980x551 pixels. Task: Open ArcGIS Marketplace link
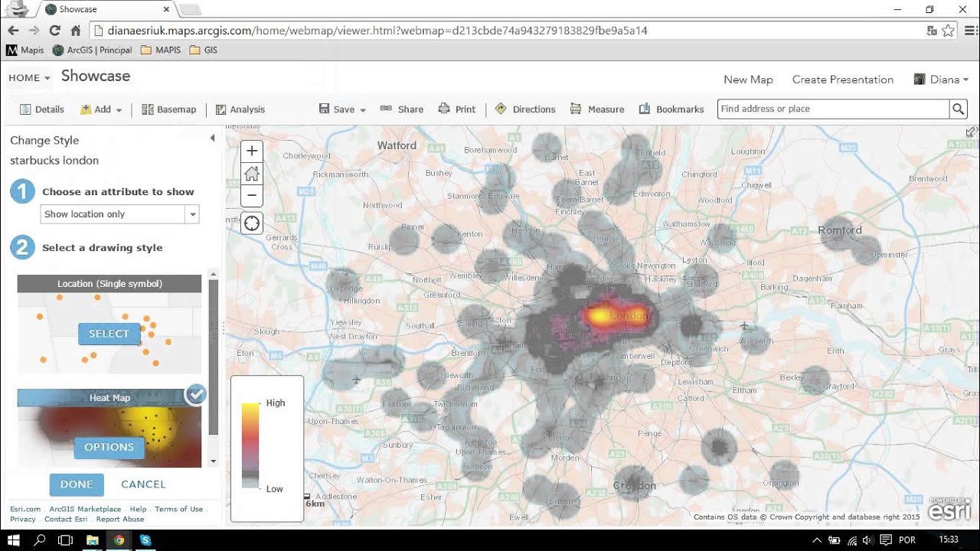pyautogui.click(x=85, y=509)
